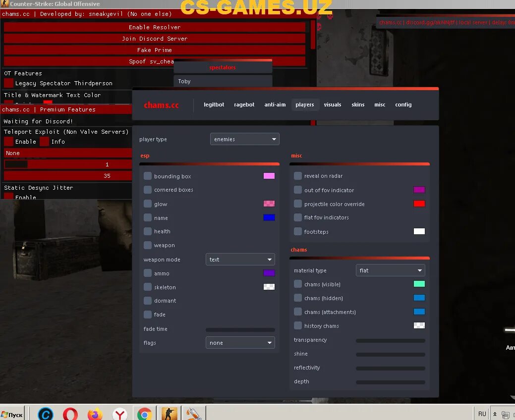Open the visuals tab
This screenshot has height=420, width=515.
(333, 105)
